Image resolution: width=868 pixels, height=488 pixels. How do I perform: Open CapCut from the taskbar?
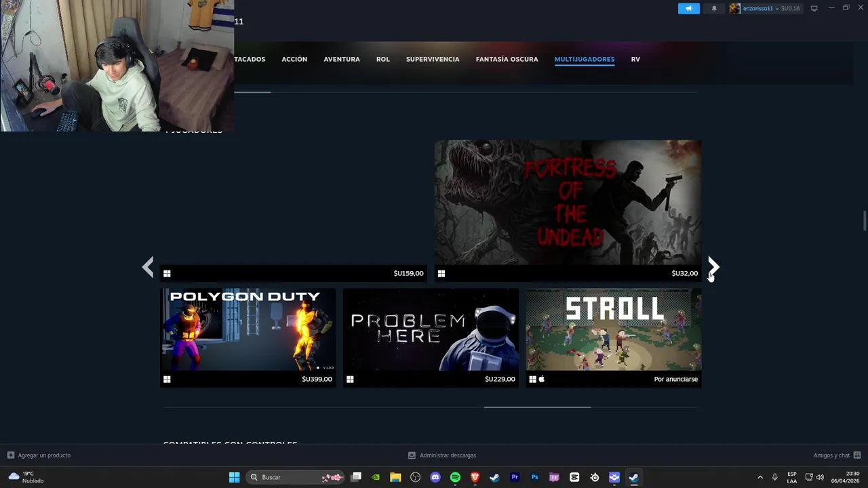point(574,477)
